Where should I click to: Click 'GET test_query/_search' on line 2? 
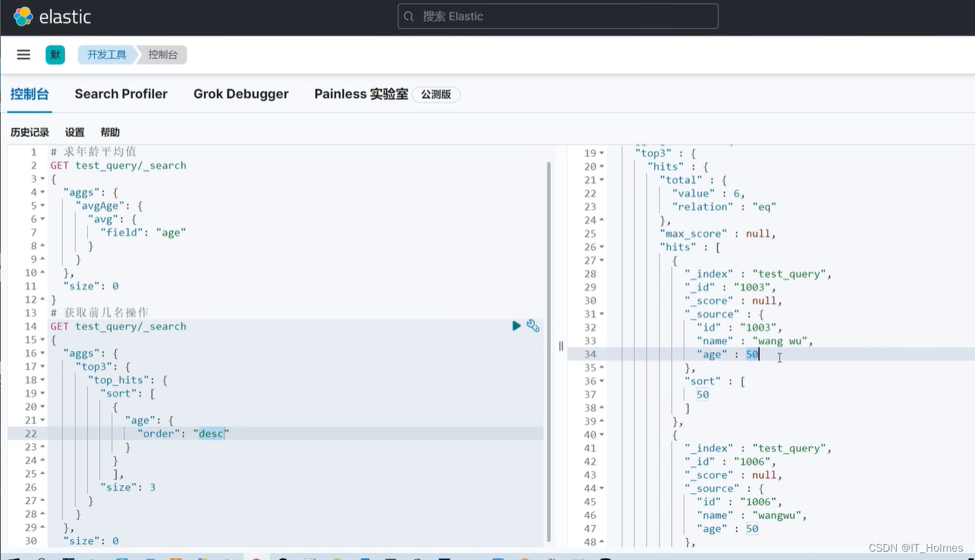[x=118, y=165]
